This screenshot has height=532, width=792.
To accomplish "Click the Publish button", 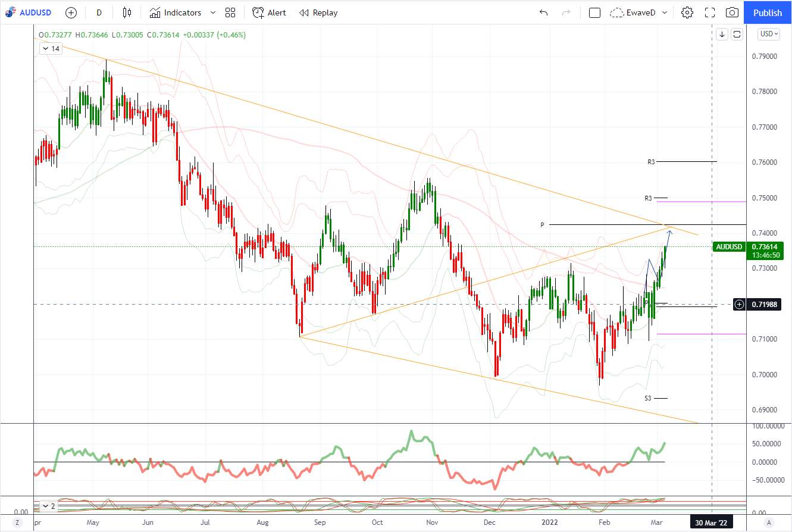I will point(768,12).
